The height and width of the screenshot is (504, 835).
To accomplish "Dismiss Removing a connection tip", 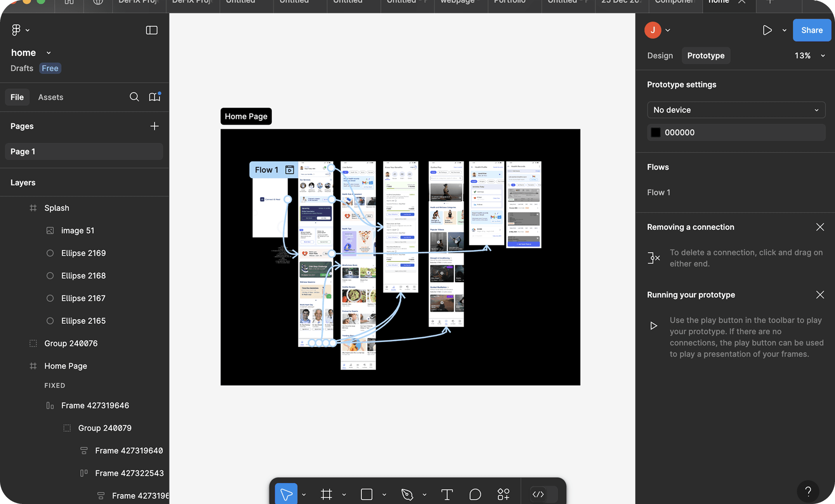I will pyautogui.click(x=820, y=227).
